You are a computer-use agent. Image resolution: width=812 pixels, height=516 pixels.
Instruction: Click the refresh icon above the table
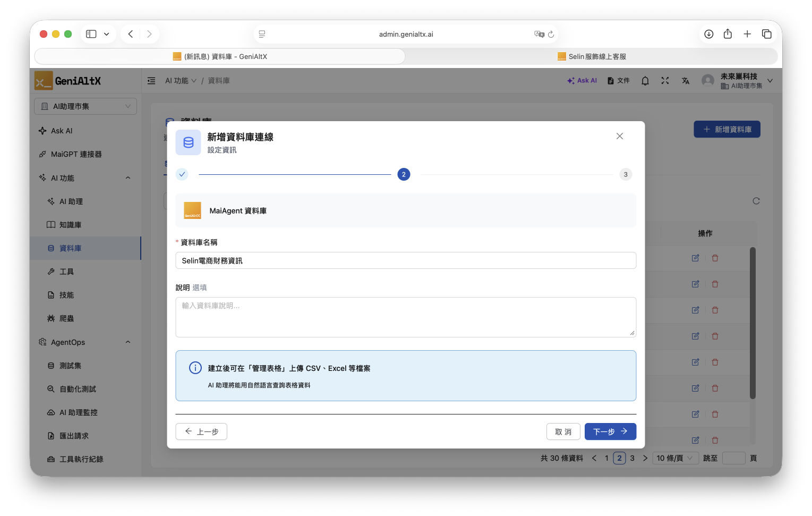(x=756, y=201)
